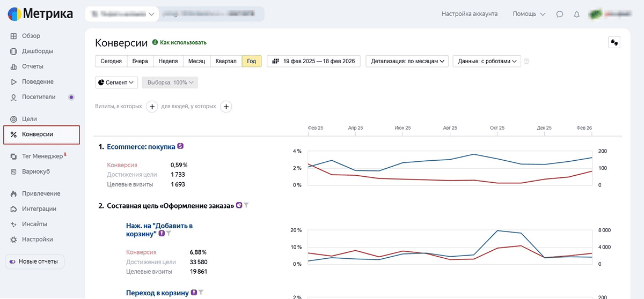Toggle the 'Новые отчеты' switch

[x=12, y=262]
